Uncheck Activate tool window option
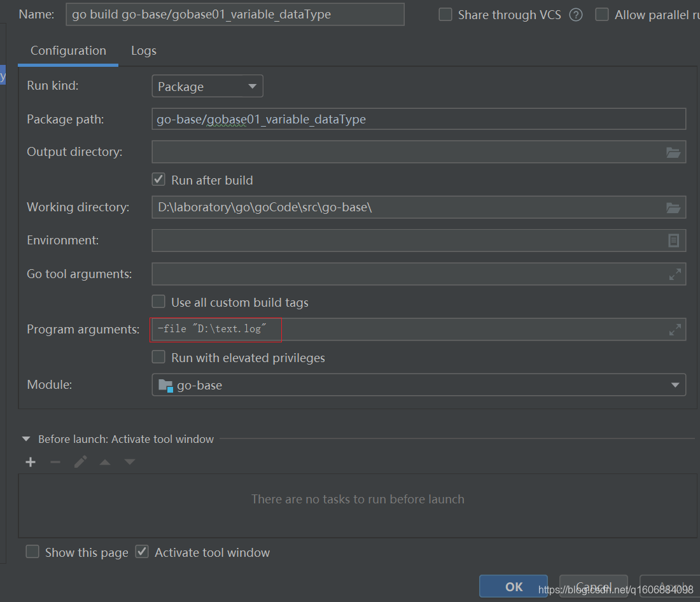This screenshot has width=700, height=602. click(142, 552)
